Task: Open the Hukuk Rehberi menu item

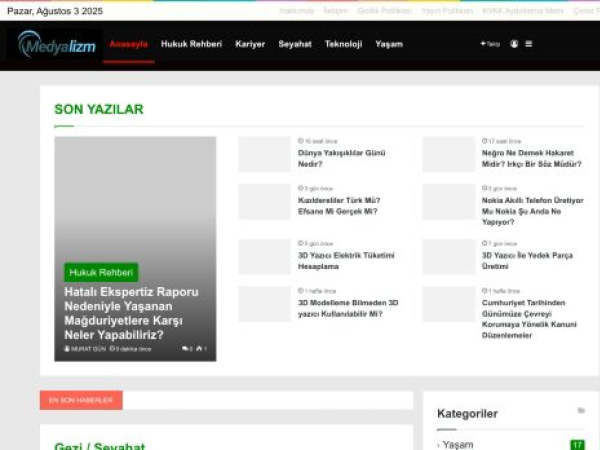Action: click(x=191, y=44)
